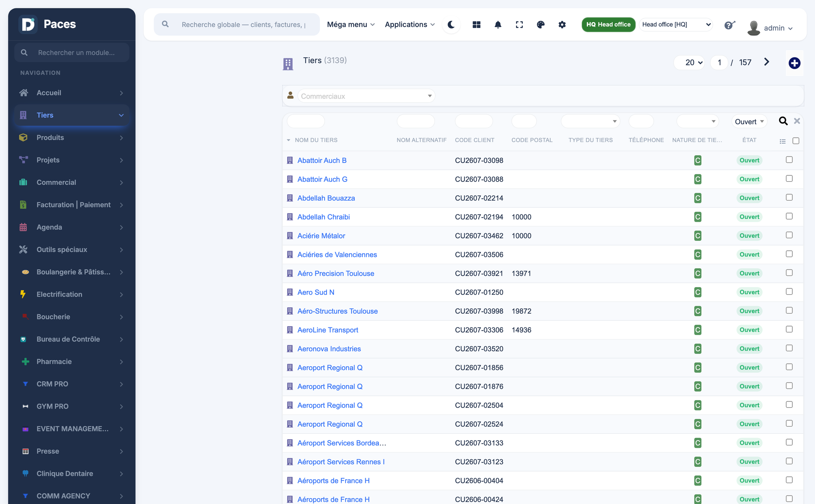This screenshot has width=815, height=504.
Task: Click the help question mark icon
Action: pyautogui.click(x=730, y=25)
